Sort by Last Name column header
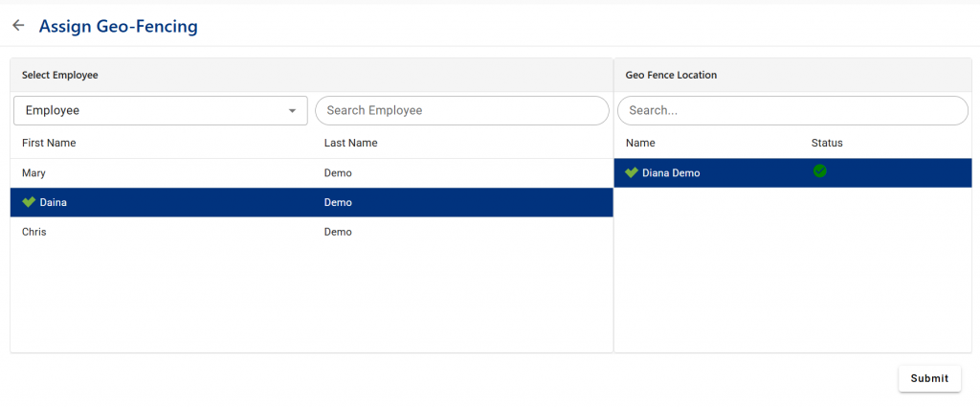The image size is (980, 407). click(350, 144)
